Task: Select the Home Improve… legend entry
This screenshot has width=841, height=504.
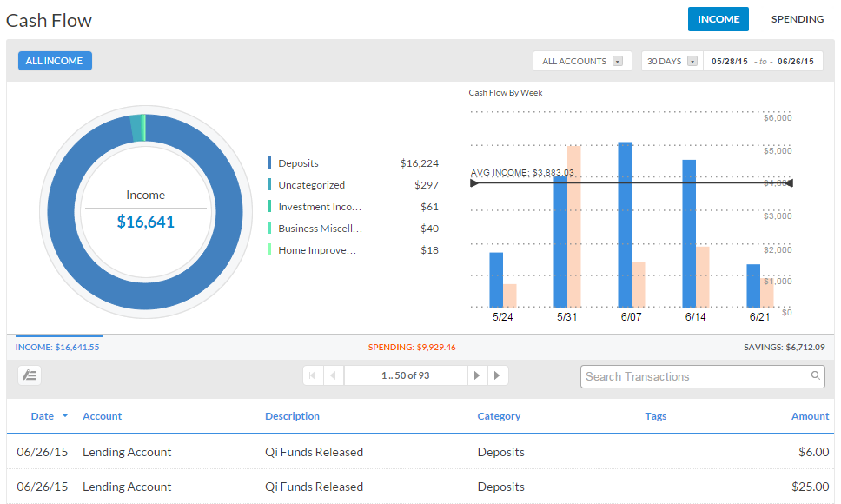Action: pos(353,250)
